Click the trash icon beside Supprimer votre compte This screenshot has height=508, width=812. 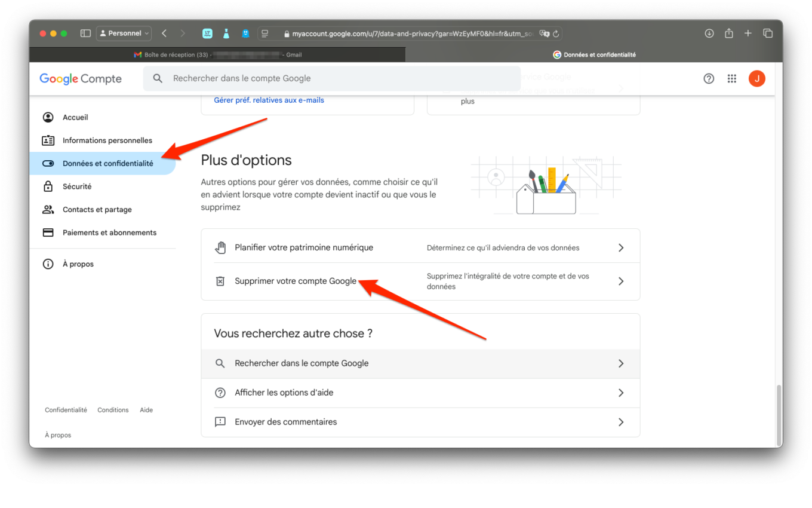(220, 281)
